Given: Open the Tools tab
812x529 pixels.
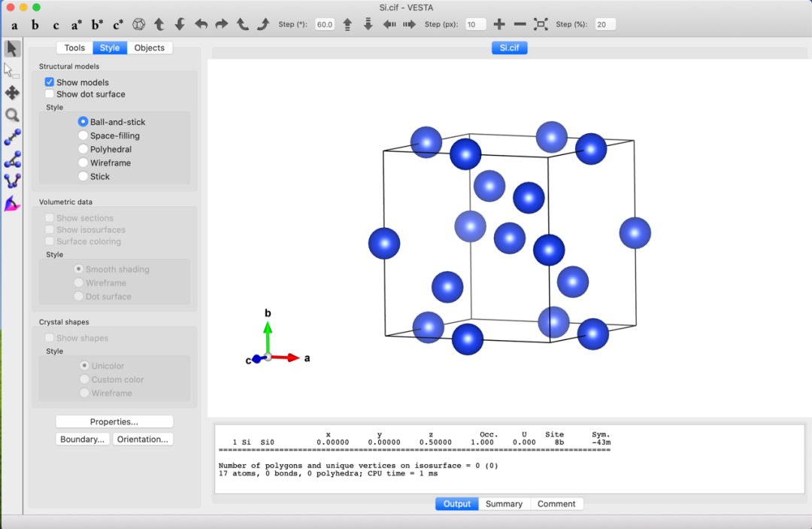Looking at the screenshot, I should tap(74, 47).
